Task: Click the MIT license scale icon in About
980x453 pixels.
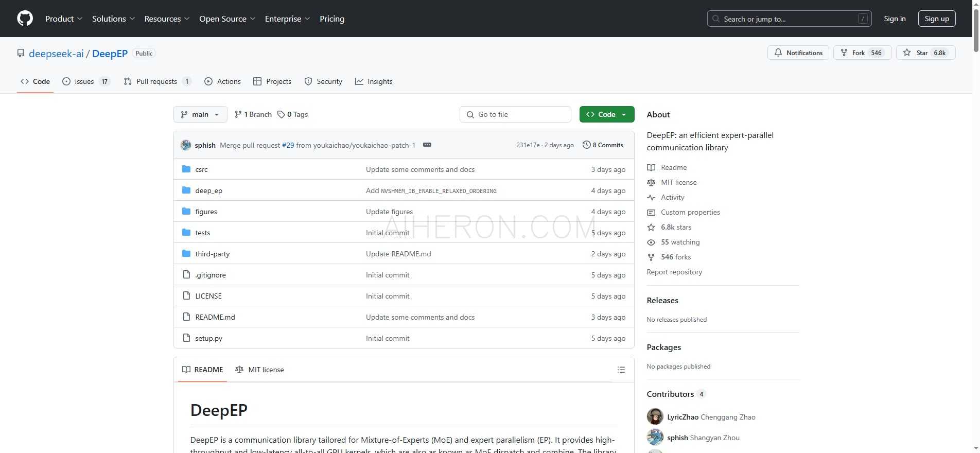Action: click(651, 183)
